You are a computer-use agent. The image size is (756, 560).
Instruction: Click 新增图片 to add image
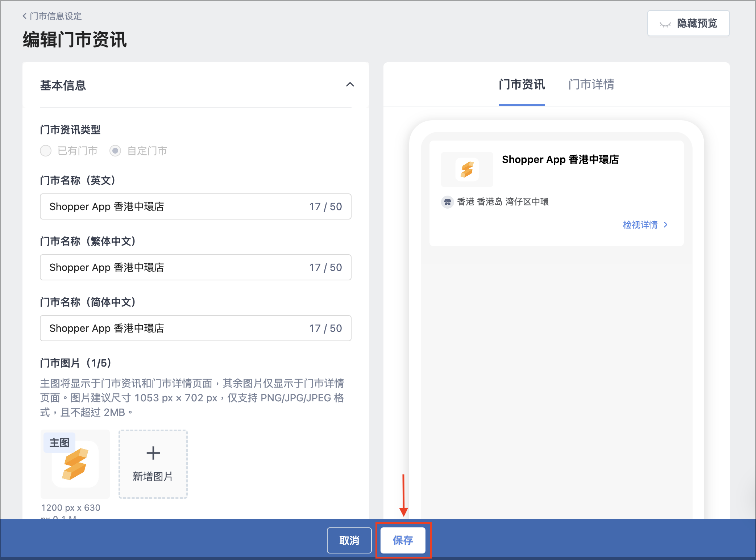153,464
